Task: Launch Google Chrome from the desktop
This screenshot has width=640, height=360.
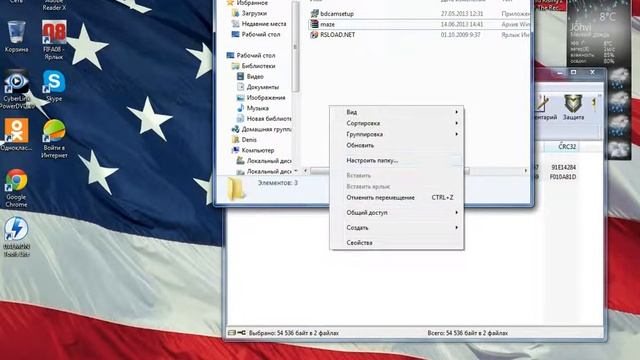Action: click(16, 188)
